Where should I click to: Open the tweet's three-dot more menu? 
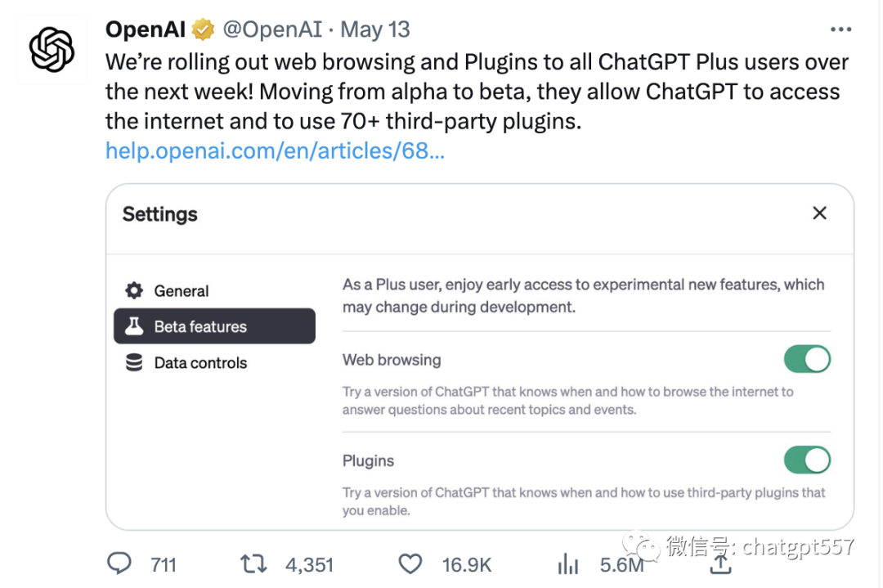click(x=840, y=30)
